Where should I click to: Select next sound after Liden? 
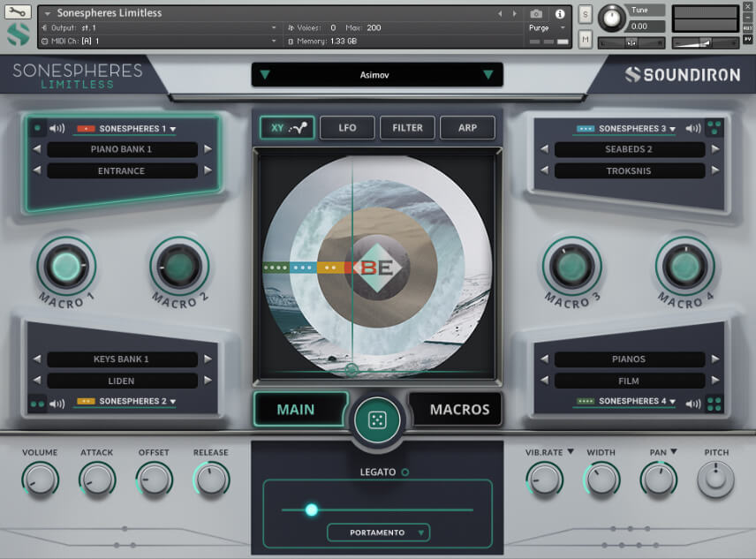tap(208, 381)
